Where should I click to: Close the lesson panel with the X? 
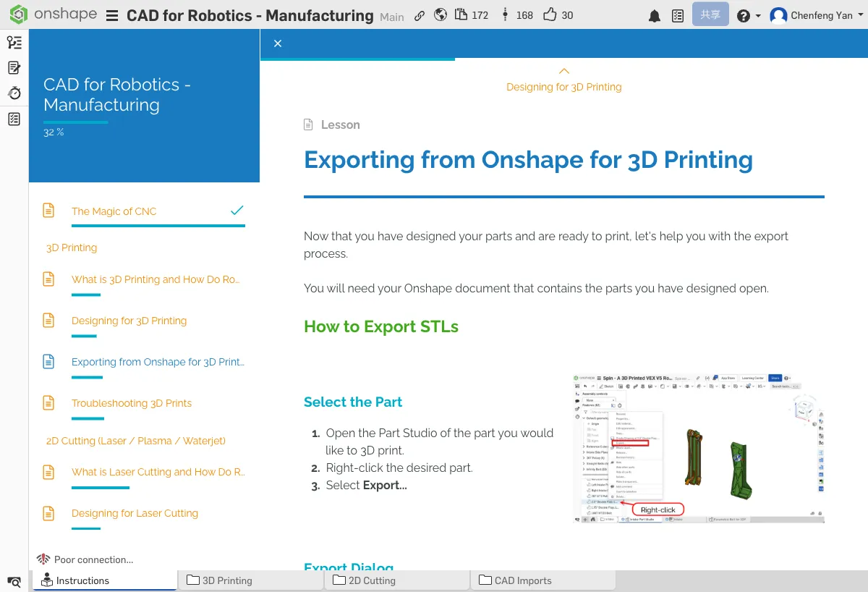(x=278, y=43)
